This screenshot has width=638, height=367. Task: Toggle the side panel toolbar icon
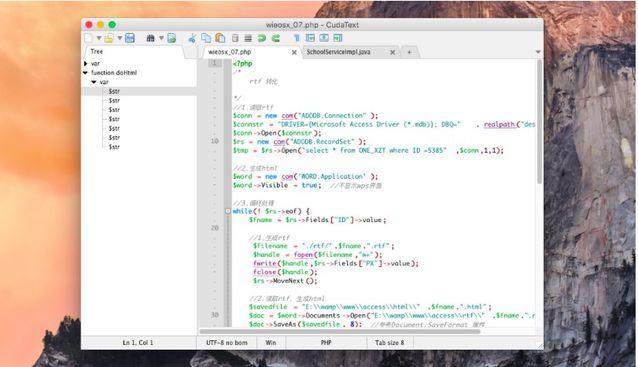tap(338, 38)
